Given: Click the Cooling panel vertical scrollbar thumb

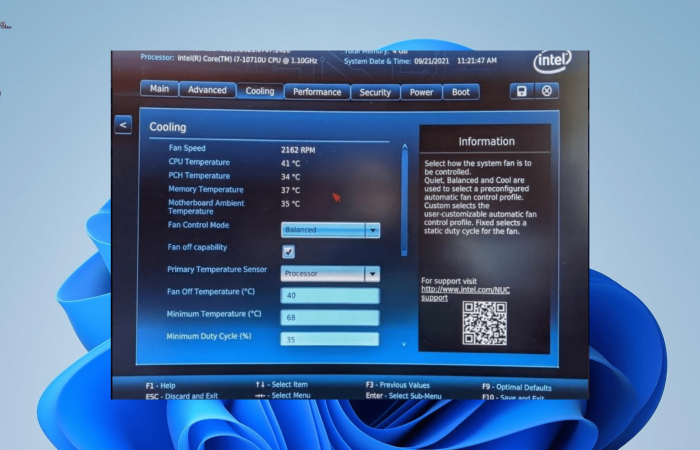Looking at the screenshot, I should coord(404,203).
